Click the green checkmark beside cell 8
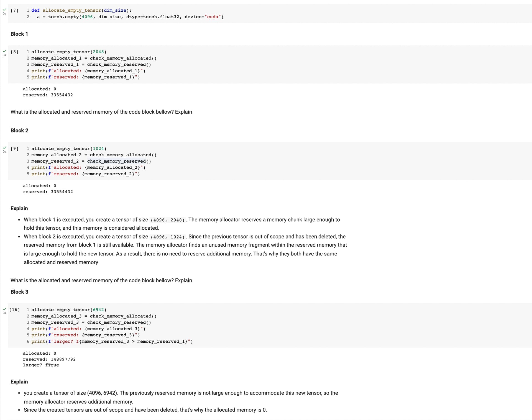The image size is (532, 420). 4,51
